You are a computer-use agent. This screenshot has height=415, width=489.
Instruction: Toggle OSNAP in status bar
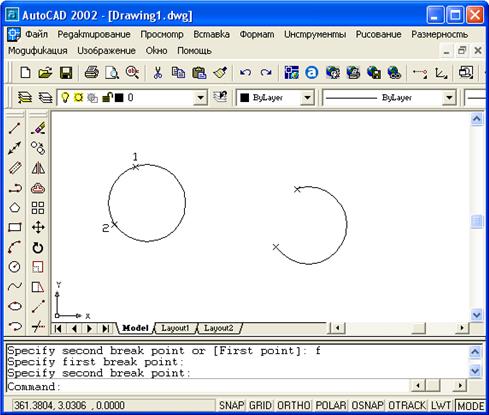(368, 405)
